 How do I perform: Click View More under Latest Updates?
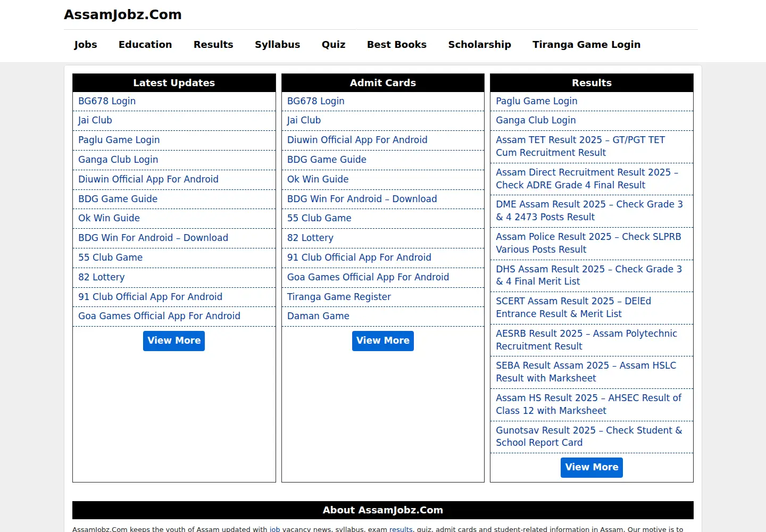coord(174,340)
